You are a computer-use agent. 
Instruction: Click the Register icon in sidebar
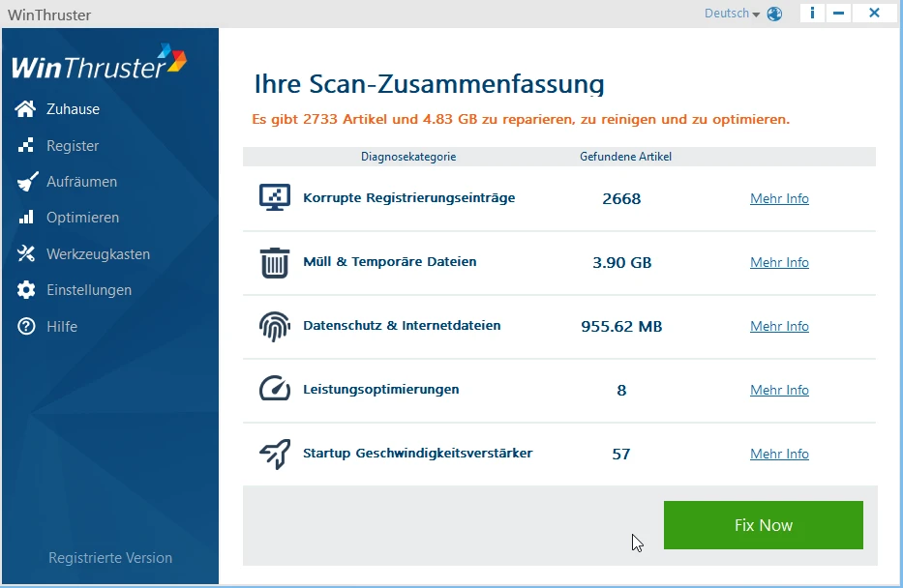[26, 146]
